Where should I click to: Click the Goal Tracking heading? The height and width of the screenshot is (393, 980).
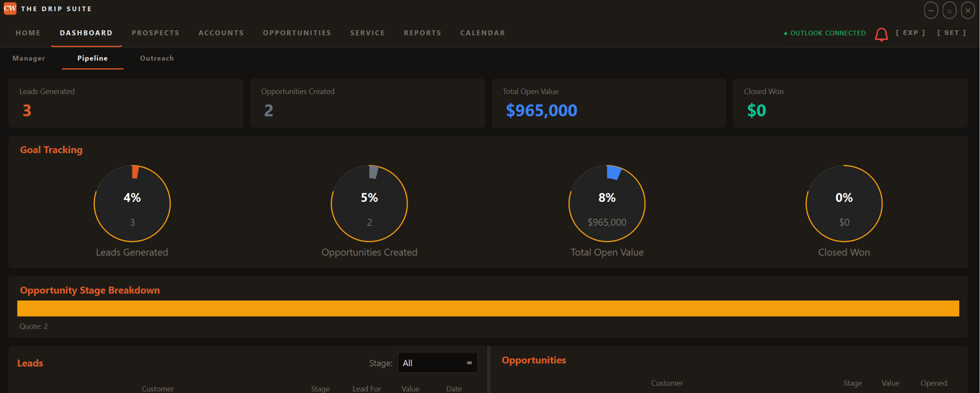51,150
